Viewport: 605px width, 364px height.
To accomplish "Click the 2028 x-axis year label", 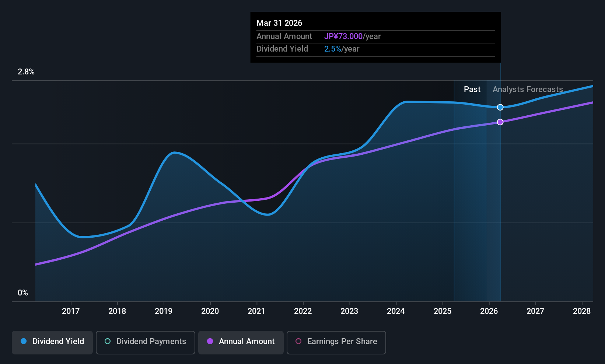I will click(x=582, y=311).
